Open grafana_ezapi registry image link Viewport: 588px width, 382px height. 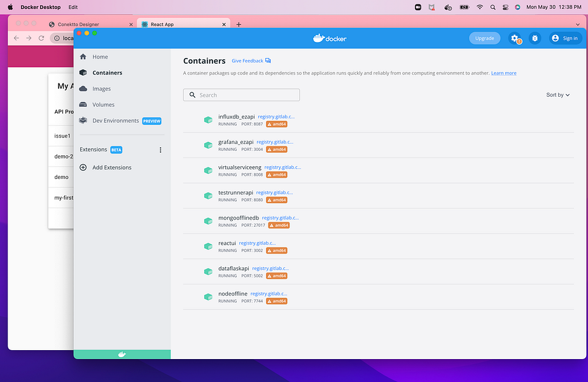pyautogui.click(x=275, y=142)
